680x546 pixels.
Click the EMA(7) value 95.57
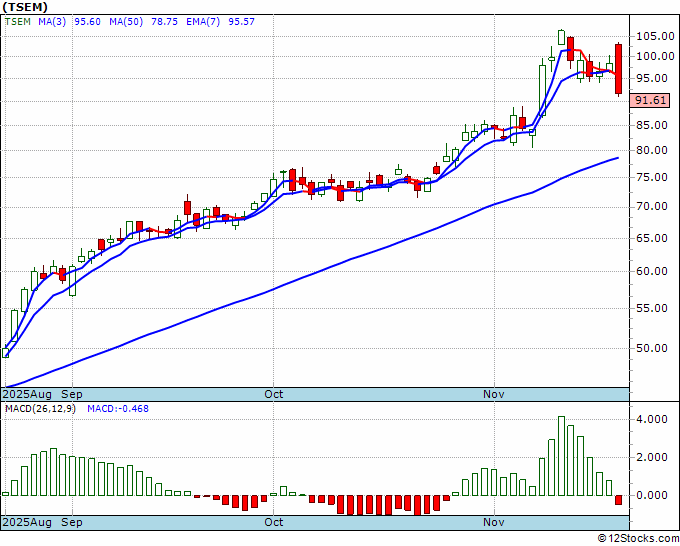click(x=242, y=22)
